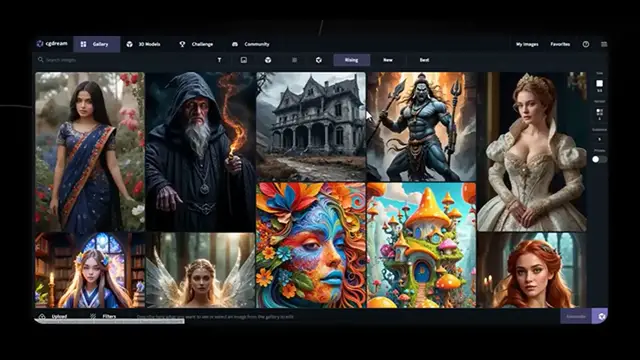Select the cube icon next to Rising
The height and width of the screenshot is (360, 640).
[319, 60]
